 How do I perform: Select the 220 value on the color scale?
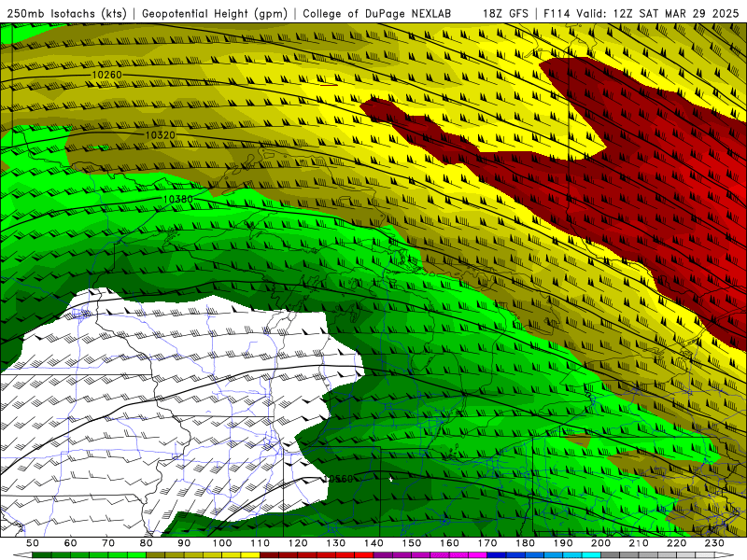click(676, 543)
